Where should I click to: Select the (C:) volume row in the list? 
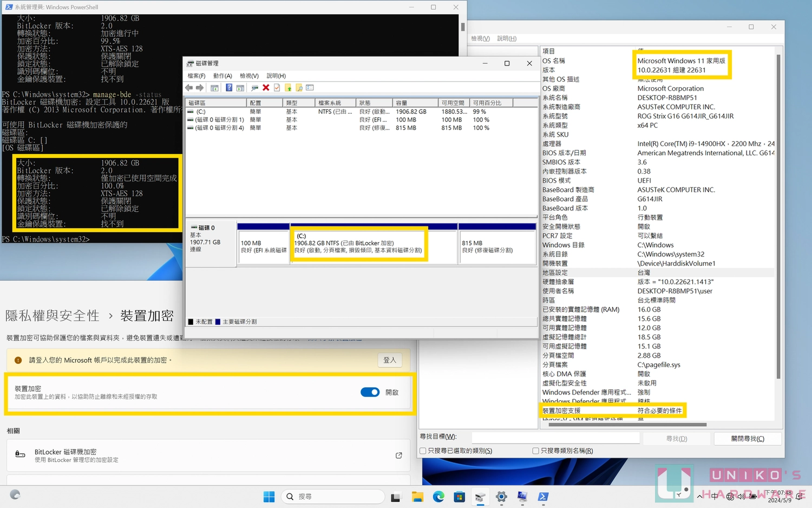(x=361, y=112)
